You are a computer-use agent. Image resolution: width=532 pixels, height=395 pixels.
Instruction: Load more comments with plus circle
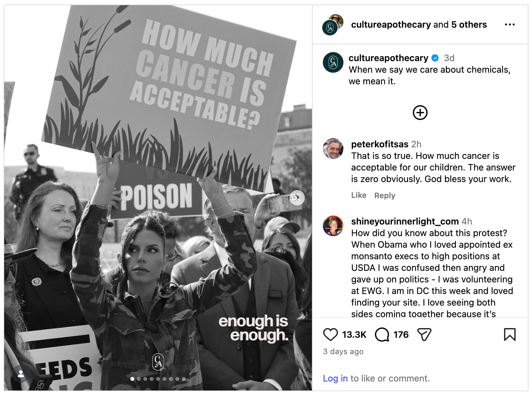(x=420, y=113)
